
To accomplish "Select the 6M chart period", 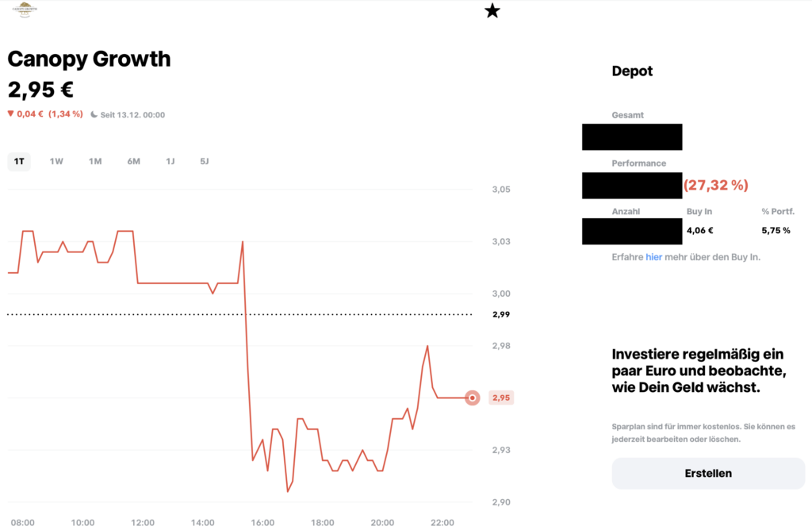I will point(133,162).
